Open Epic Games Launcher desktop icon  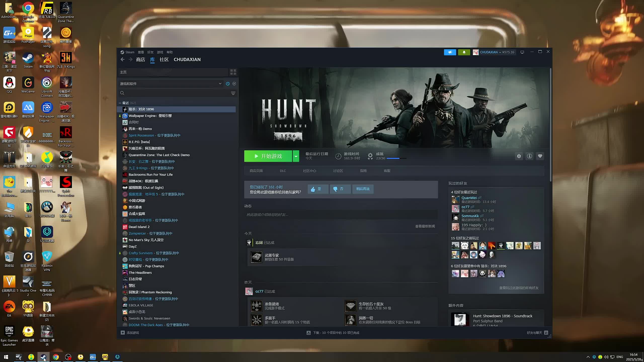point(9,336)
